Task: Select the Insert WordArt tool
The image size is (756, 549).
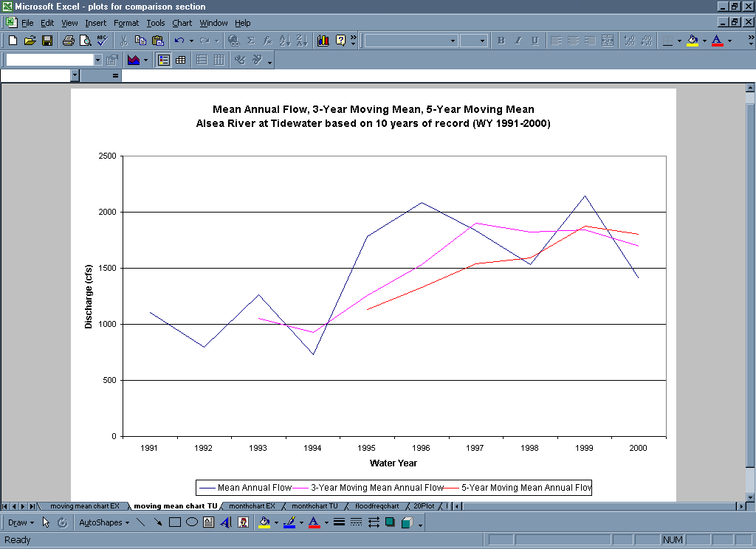Action: point(226,522)
